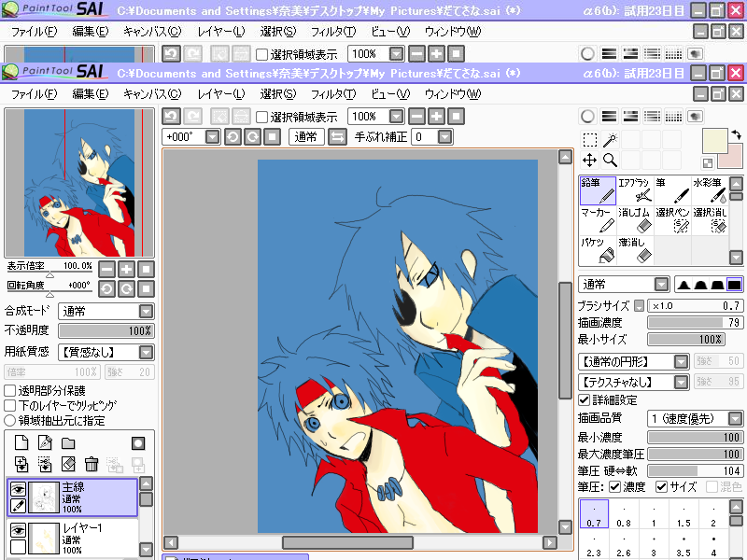The image size is (747, 560).
Task: Rotate view counterclockwise above the canvas
Action: coord(233,137)
